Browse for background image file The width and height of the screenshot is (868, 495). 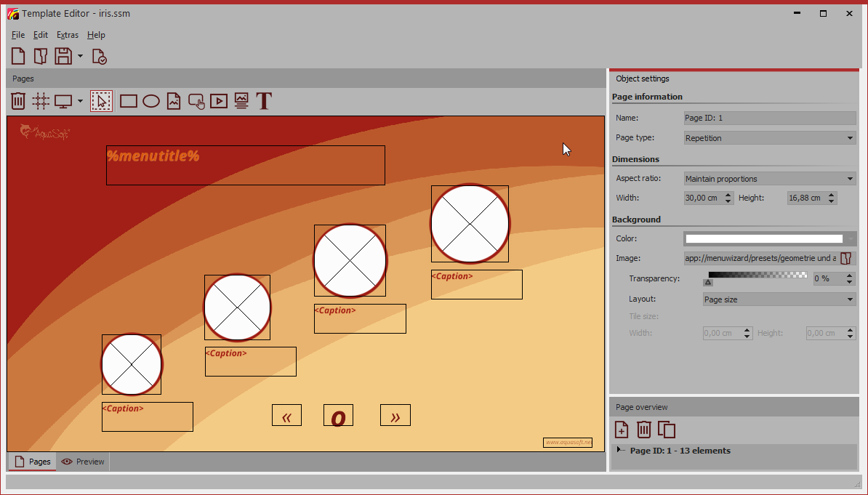[846, 258]
